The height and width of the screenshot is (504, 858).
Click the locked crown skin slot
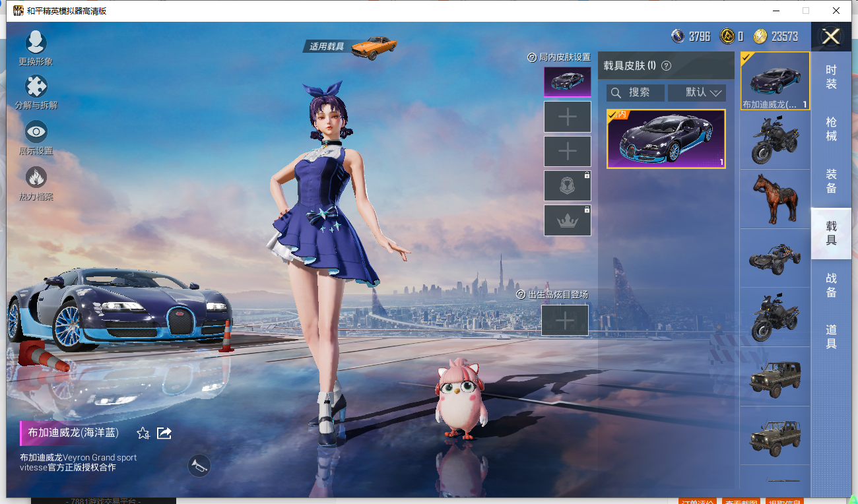click(x=568, y=220)
